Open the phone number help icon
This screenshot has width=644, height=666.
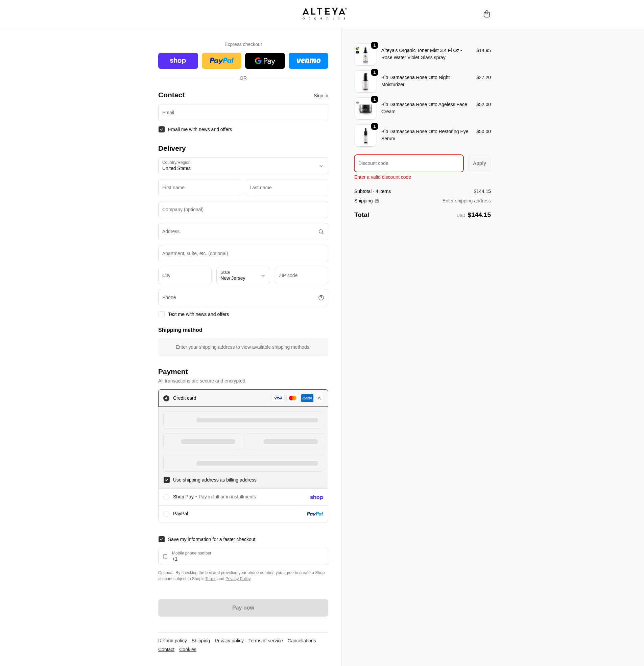320,297
